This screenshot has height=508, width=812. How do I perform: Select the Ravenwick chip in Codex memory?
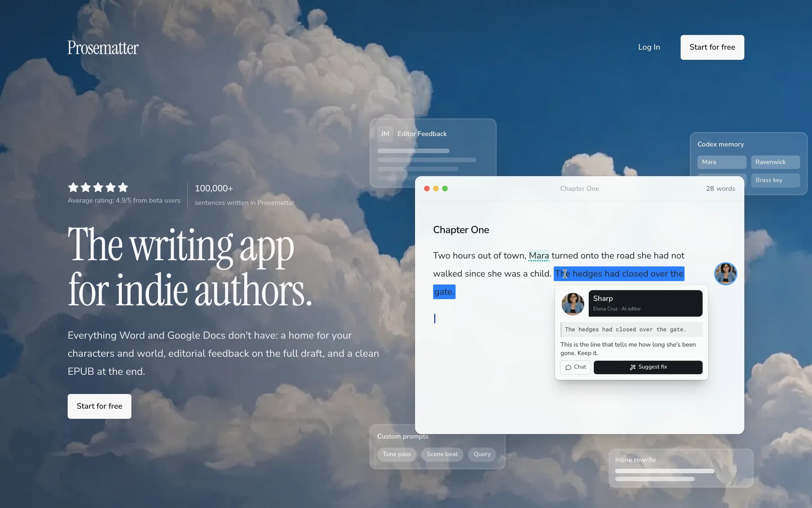775,162
